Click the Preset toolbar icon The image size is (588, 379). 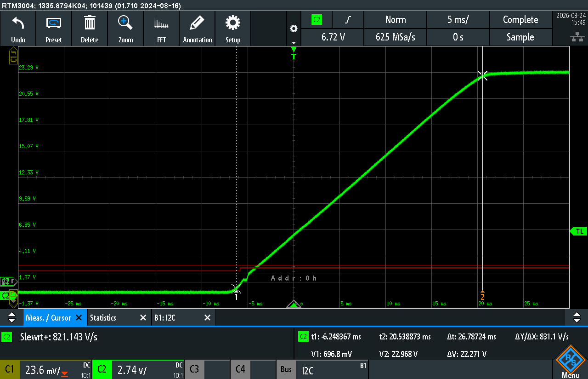tap(54, 29)
